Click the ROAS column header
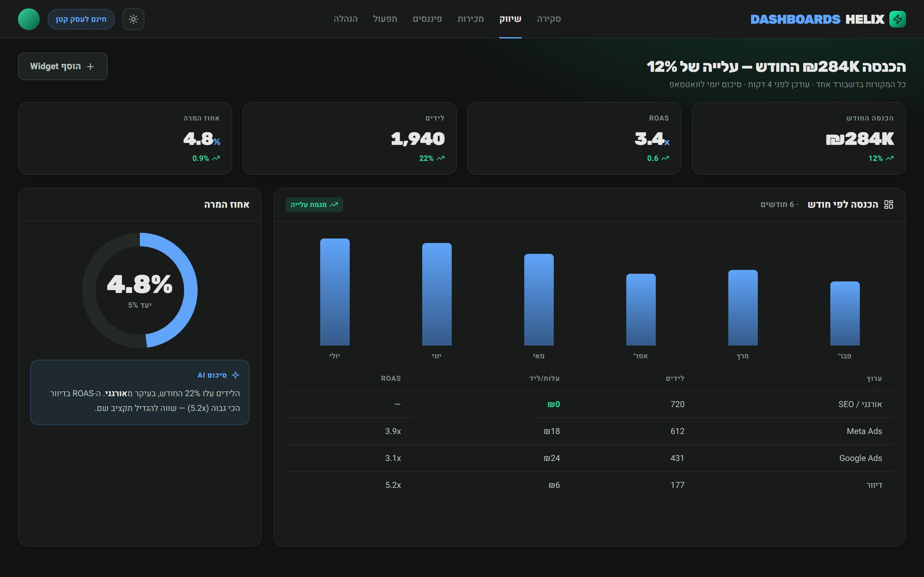 coord(390,379)
